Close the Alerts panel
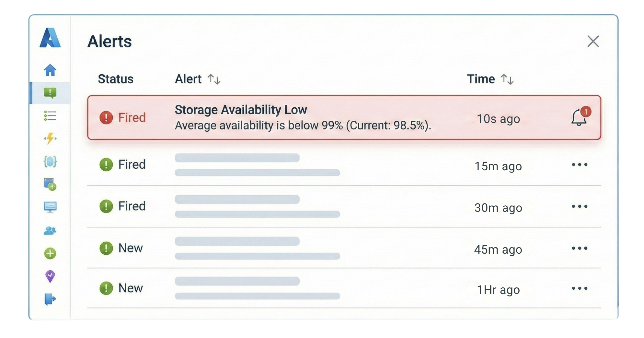Viewport: 644px width, 338px height. point(593,42)
